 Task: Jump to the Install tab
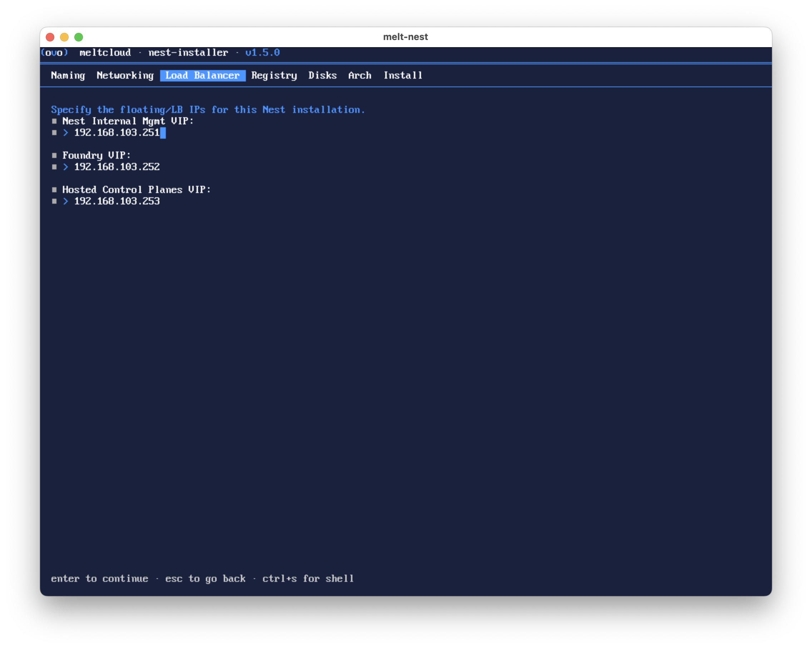click(403, 75)
